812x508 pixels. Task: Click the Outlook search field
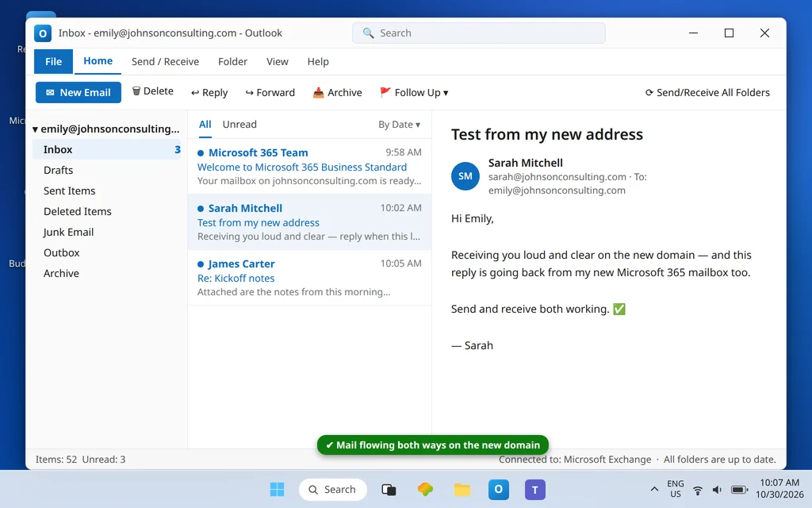coord(478,33)
